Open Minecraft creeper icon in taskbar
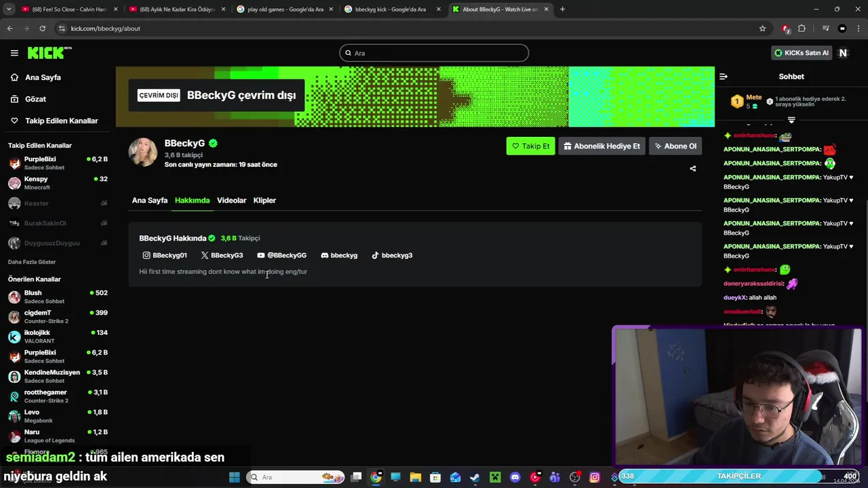 [495, 477]
